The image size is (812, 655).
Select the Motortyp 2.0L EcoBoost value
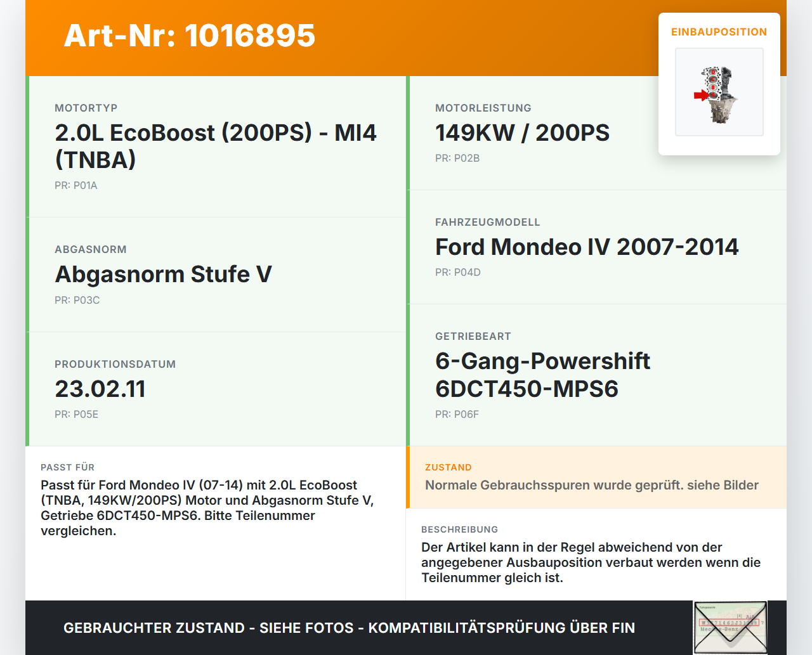click(216, 146)
